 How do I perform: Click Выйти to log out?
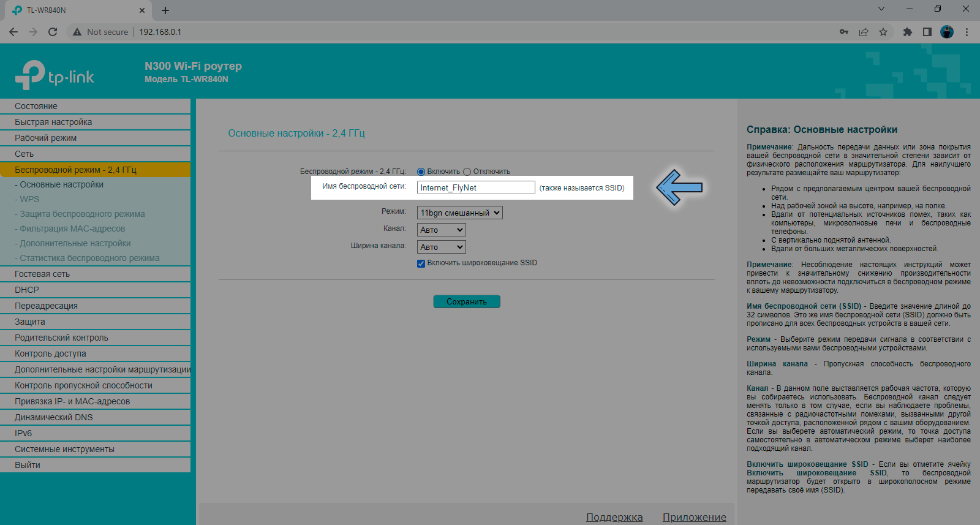tap(95, 465)
